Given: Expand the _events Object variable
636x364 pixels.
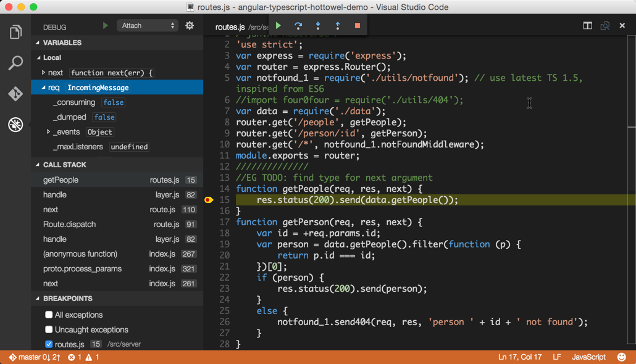Looking at the screenshot, I should coord(48,132).
